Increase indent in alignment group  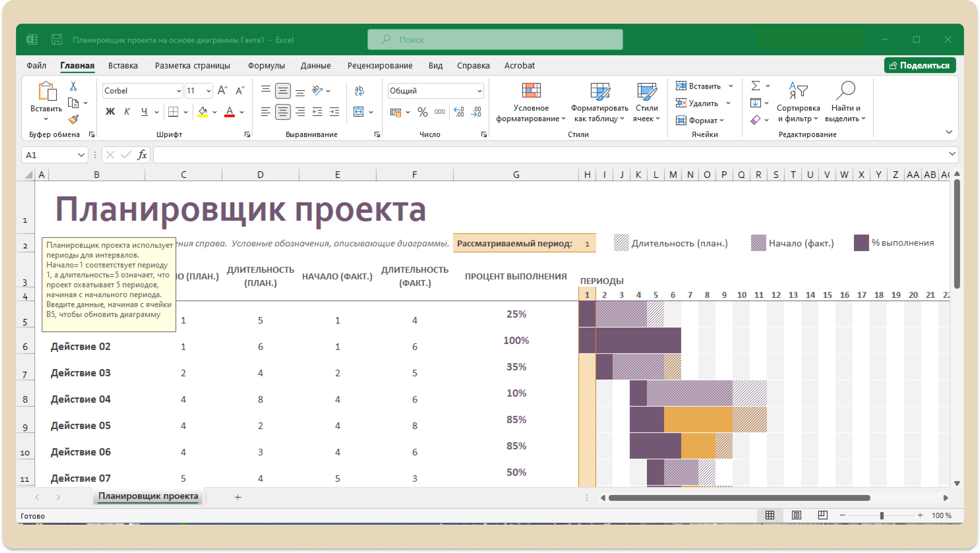334,112
